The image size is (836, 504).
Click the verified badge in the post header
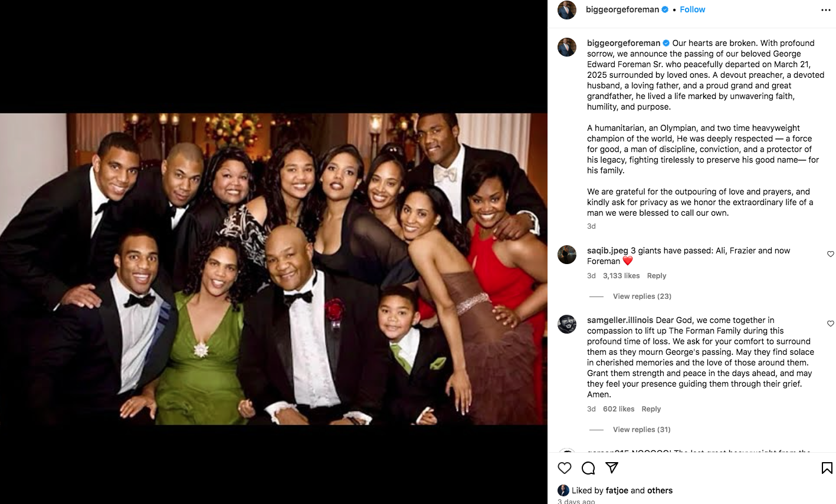(x=665, y=9)
